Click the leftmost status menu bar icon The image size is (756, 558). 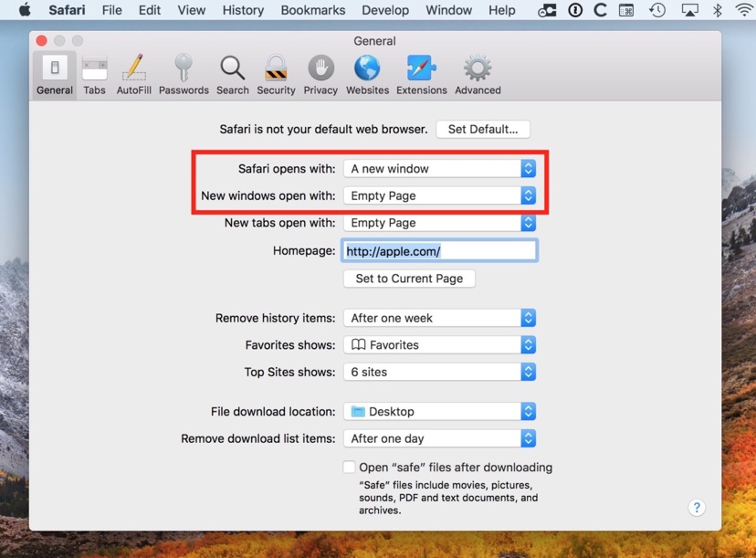pos(547,10)
